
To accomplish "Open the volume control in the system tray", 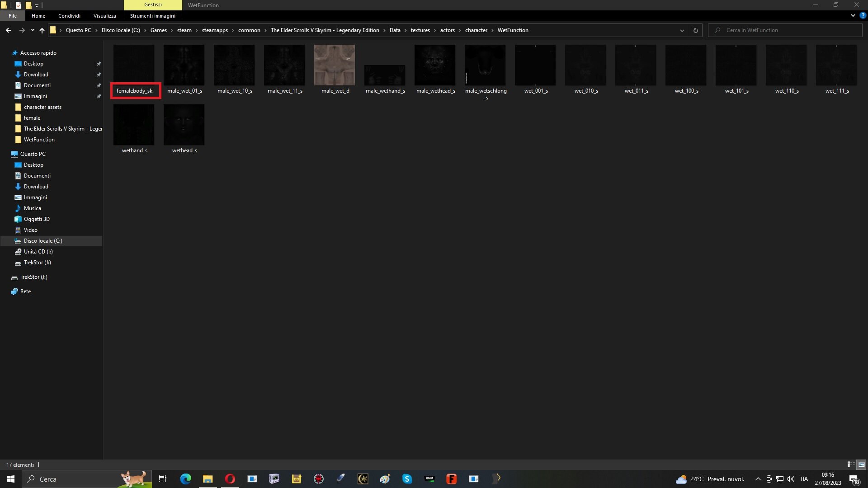I will (791, 479).
